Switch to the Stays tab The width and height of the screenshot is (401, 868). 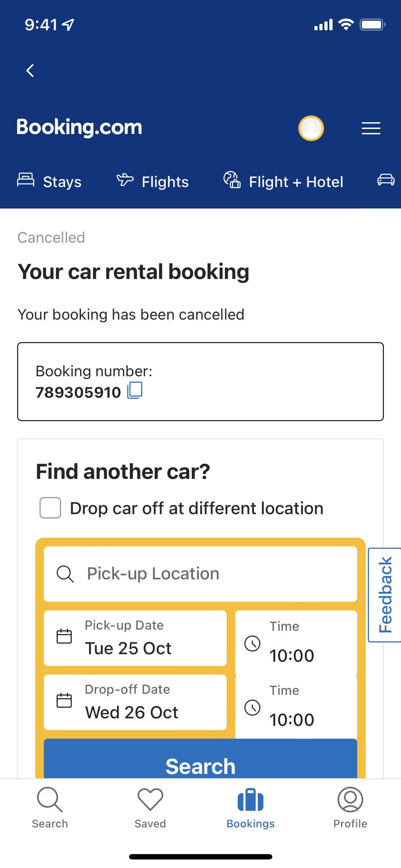pos(50,182)
